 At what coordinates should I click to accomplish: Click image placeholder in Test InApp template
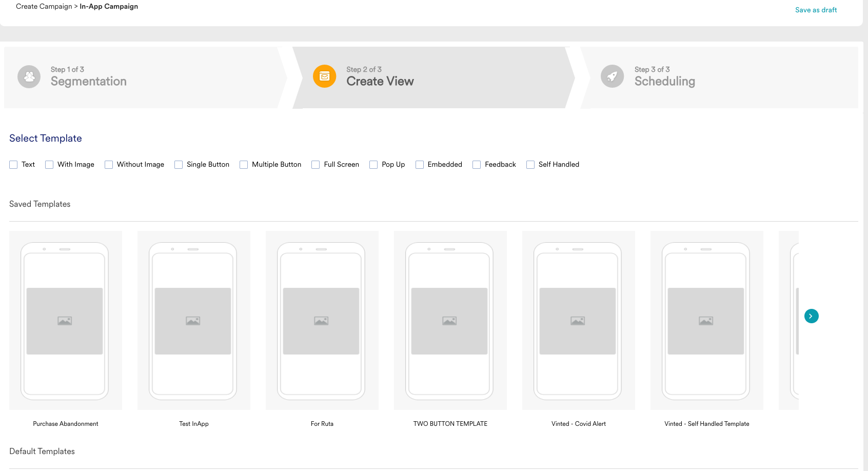pos(193,321)
